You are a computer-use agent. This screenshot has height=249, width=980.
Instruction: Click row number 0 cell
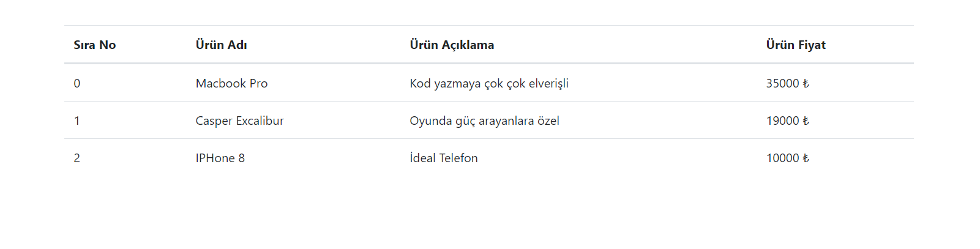point(77,83)
